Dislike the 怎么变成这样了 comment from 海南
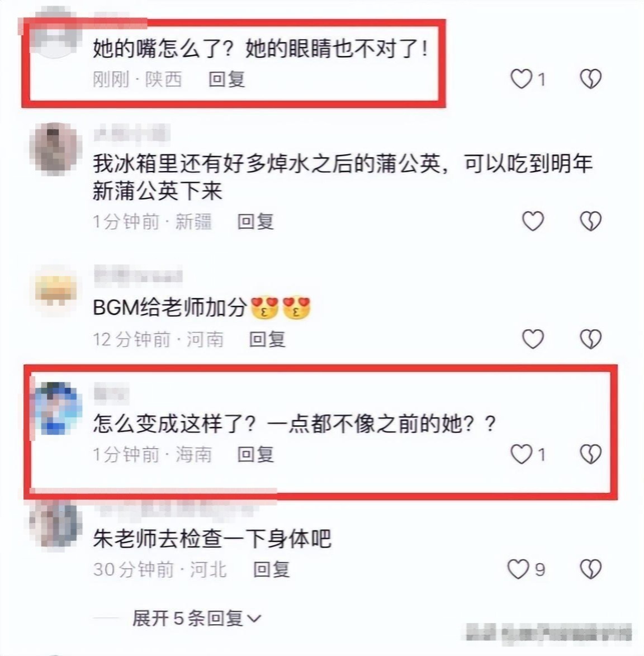 pos(590,454)
